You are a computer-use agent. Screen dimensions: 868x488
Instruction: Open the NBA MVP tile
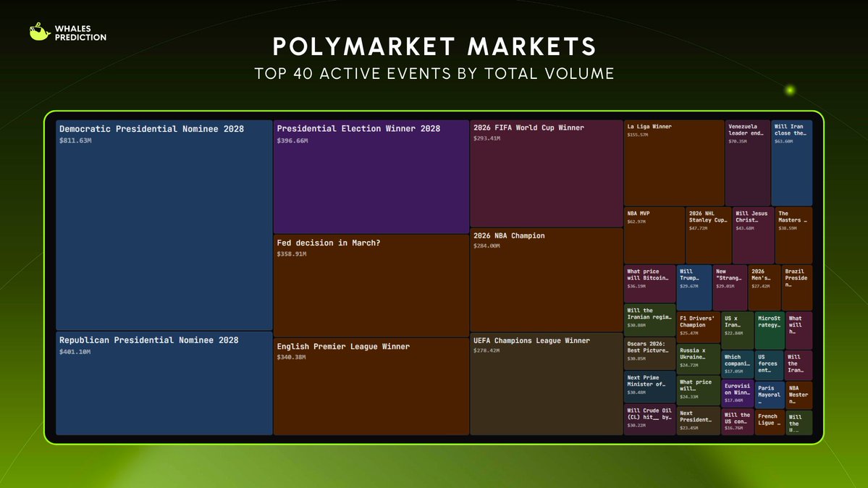[x=654, y=235]
